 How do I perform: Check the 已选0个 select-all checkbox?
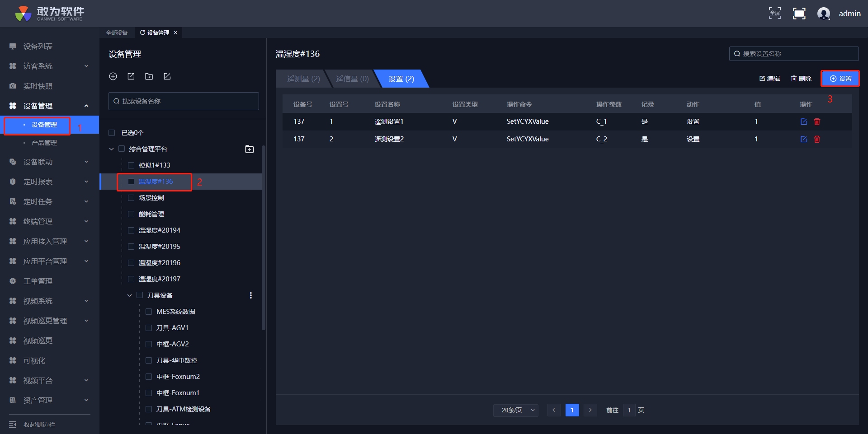click(x=112, y=133)
